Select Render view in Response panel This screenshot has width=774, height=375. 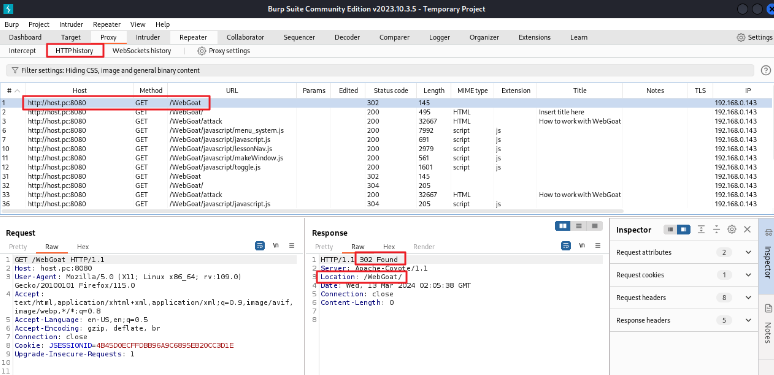[424, 246]
